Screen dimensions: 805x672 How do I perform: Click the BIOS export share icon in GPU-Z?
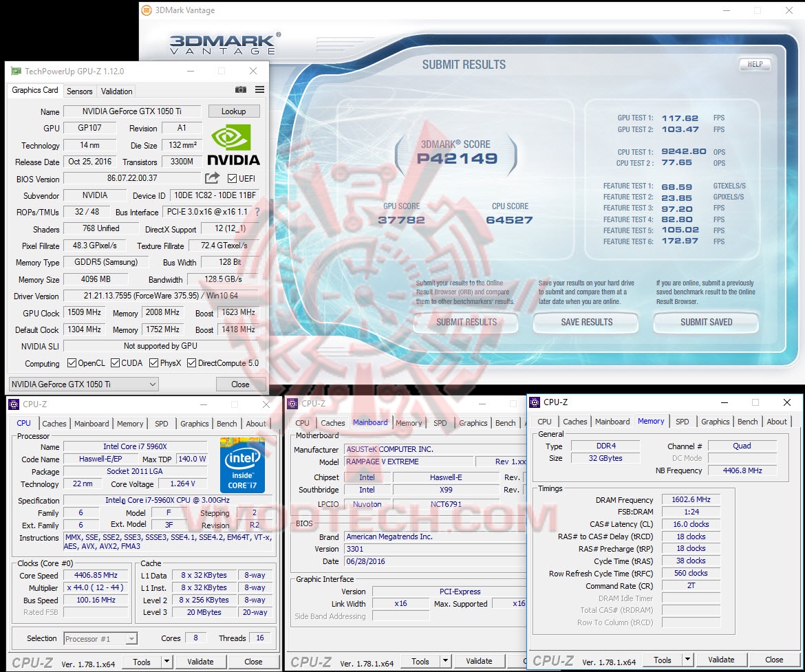(212, 178)
